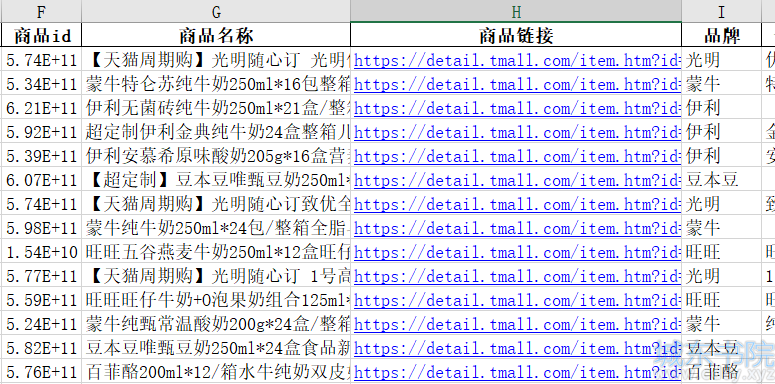This screenshot has width=775, height=384.
Task: Click the 品牌 header cell
Action: pos(722,35)
